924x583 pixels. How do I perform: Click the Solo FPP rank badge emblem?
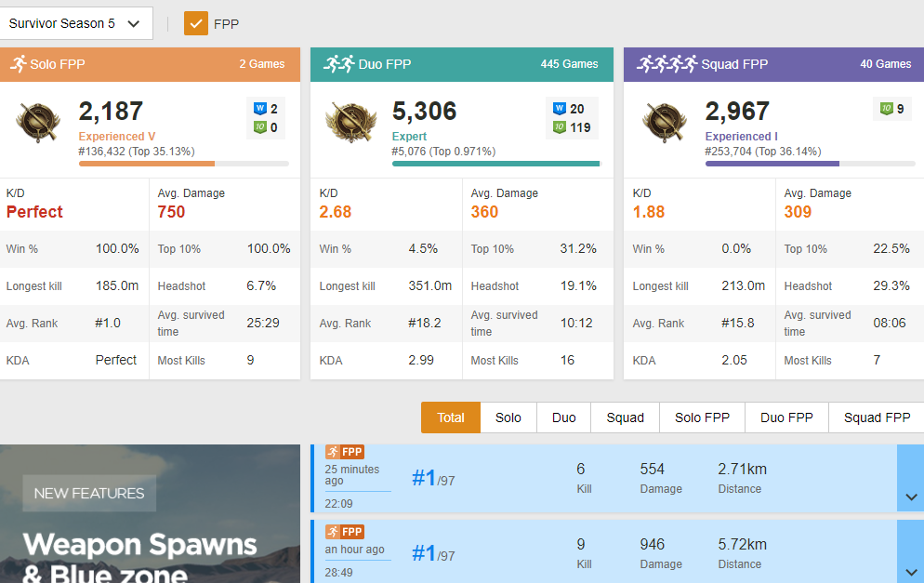[37, 122]
